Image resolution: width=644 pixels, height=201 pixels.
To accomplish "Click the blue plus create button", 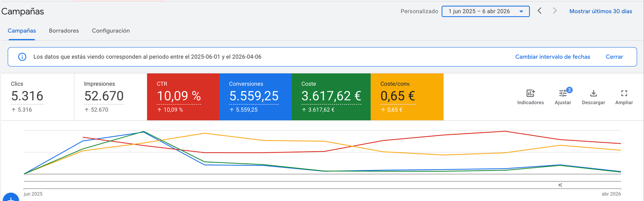I will (11, 198).
